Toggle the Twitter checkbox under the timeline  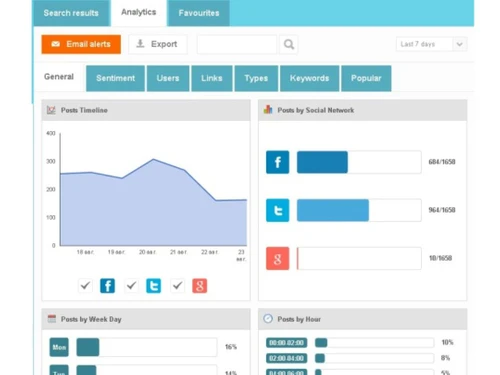pos(131,286)
